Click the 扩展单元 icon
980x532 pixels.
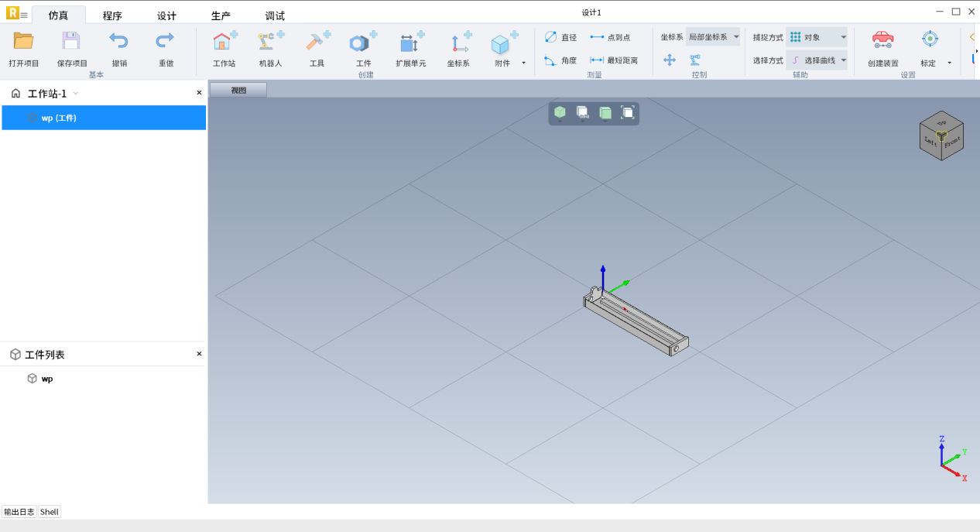410,43
